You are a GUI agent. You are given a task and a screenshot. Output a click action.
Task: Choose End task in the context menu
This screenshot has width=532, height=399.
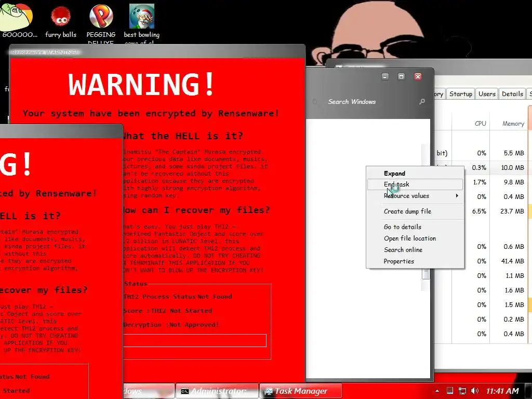coord(415,184)
